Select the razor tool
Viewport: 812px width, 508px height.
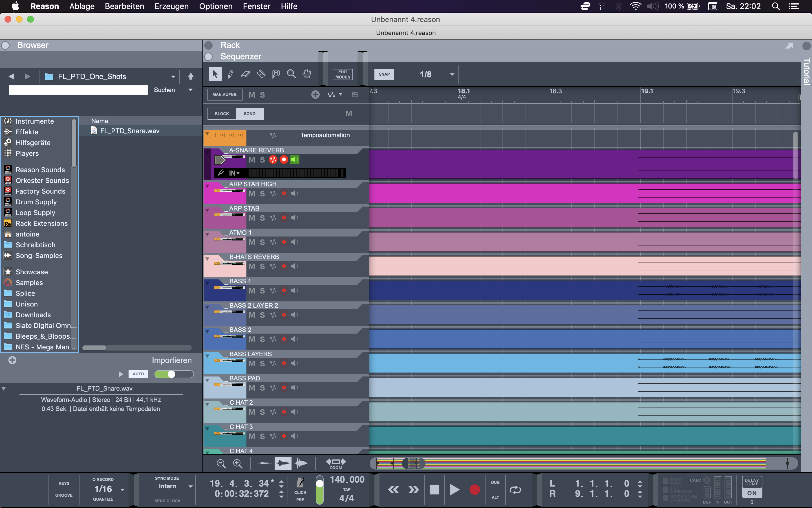coord(261,74)
